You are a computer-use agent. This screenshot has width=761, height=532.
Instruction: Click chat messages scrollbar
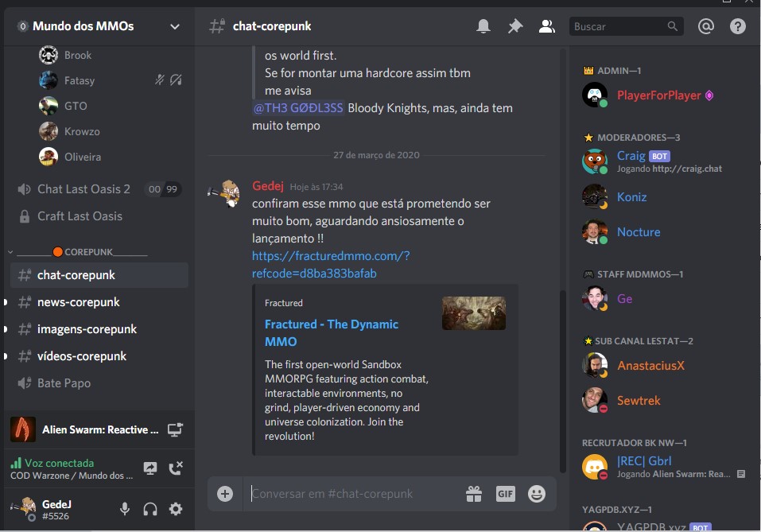tap(562, 381)
